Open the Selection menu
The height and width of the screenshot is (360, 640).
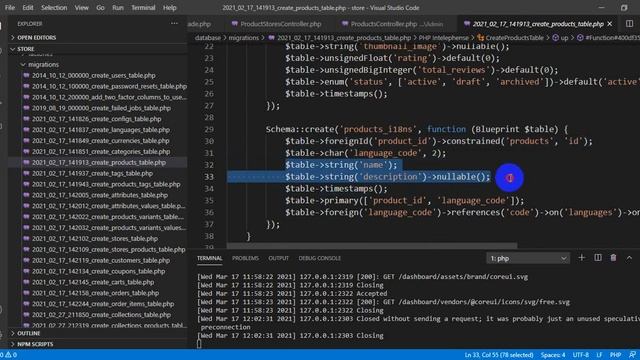tap(54, 7)
